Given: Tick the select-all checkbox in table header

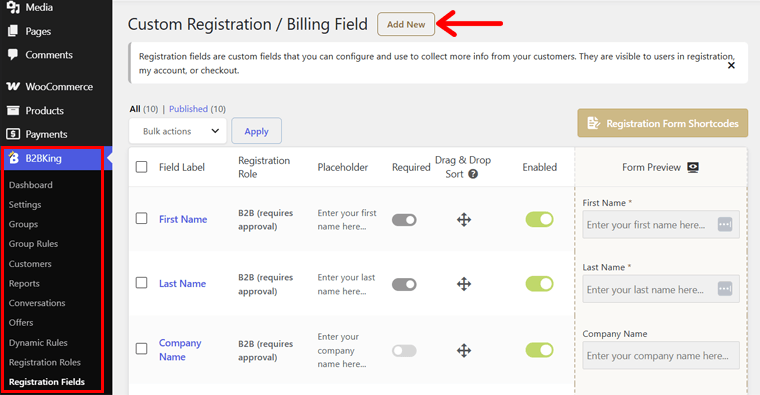Looking at the screenshot, I should (x=142, y=167).
